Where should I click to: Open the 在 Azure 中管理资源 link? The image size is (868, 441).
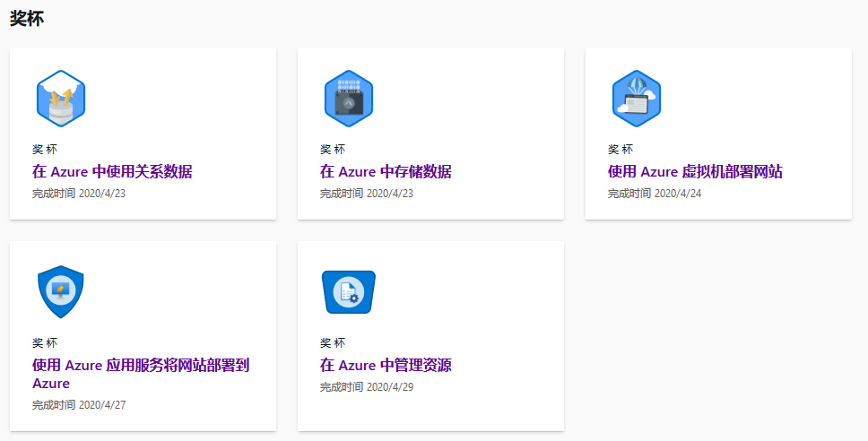click(x=386, y=365)
